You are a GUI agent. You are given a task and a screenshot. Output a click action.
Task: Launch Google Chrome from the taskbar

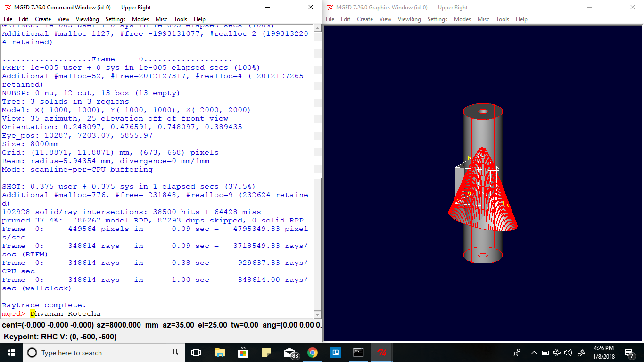[312, 353]
